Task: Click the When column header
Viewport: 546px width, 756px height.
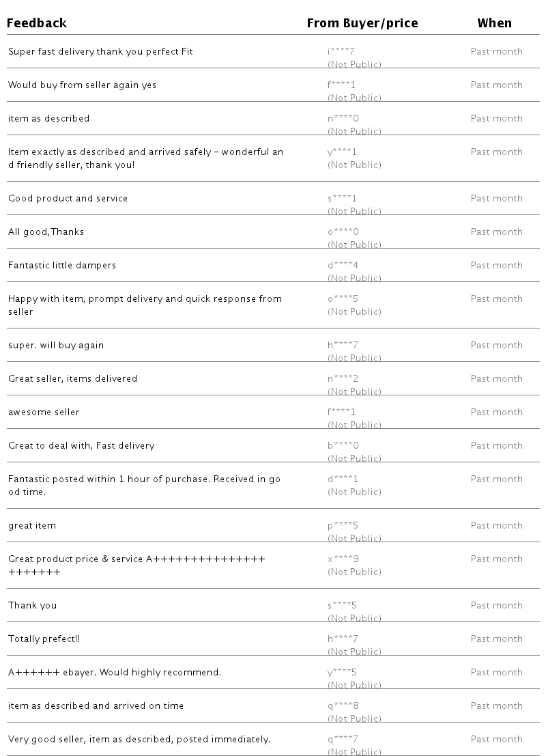Action: [494, 23]
